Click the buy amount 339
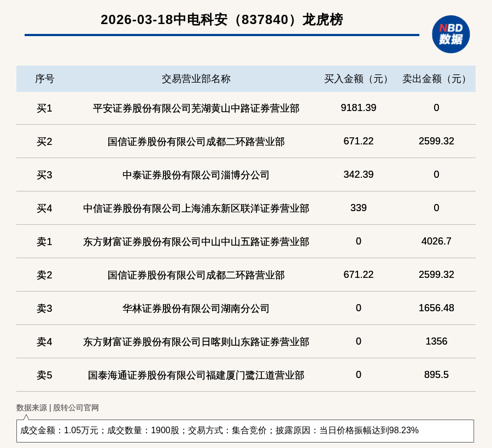Viewport: 492px width, 448px height. [x=358, y=207]
